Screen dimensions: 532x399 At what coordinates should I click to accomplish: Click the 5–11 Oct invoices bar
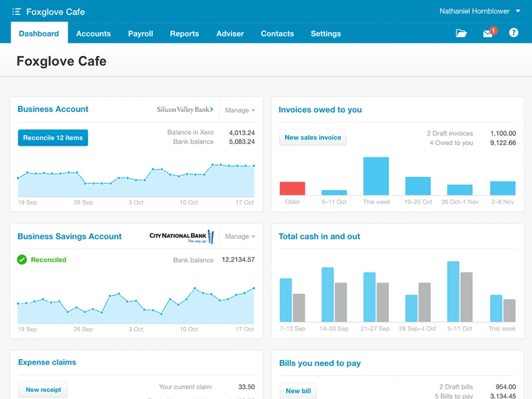pyautogui.click(x=334, y=193)
